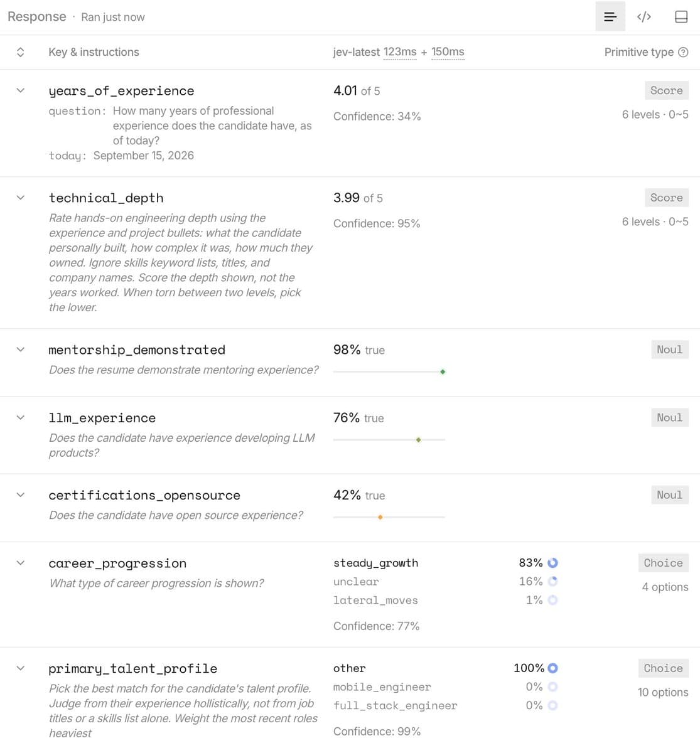This screenshot has height=753, width=700.
Task: Collapse the years_of_experience row
Action: pos(20,90)
